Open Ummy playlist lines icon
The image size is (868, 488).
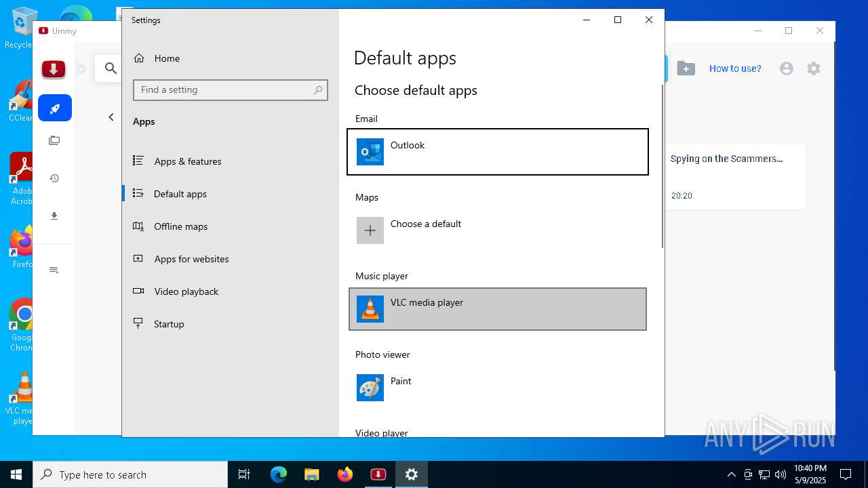point(54,270)
